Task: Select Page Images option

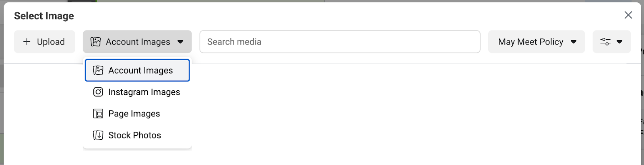Action: (x=137, y=114)
